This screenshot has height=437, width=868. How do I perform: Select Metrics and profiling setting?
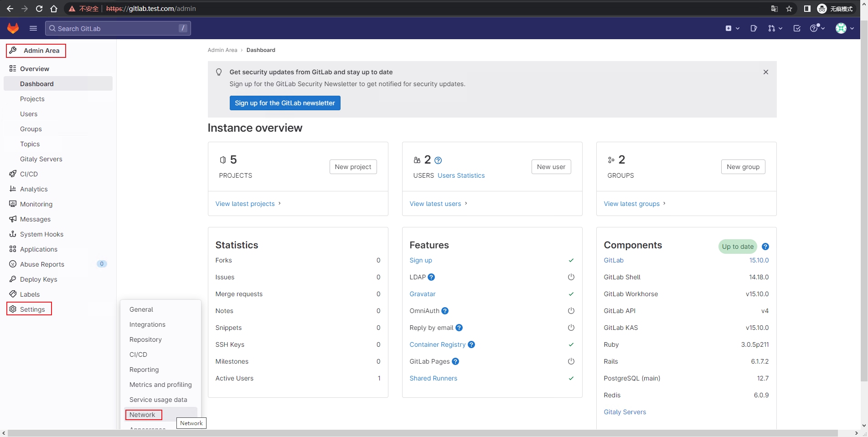pos(160,385)
